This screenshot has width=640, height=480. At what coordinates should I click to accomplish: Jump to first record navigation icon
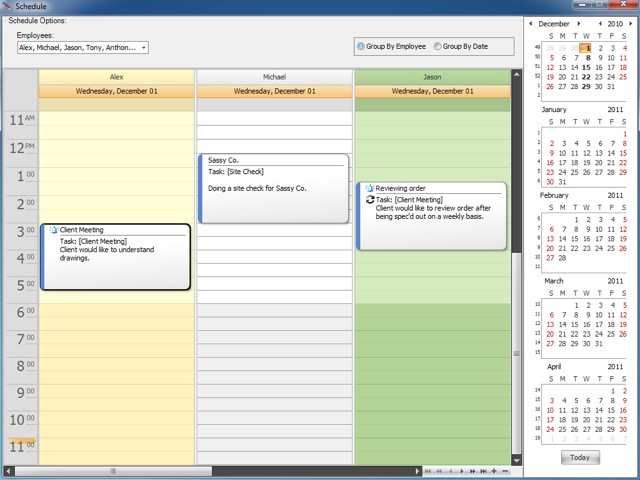tap(429, 470)
